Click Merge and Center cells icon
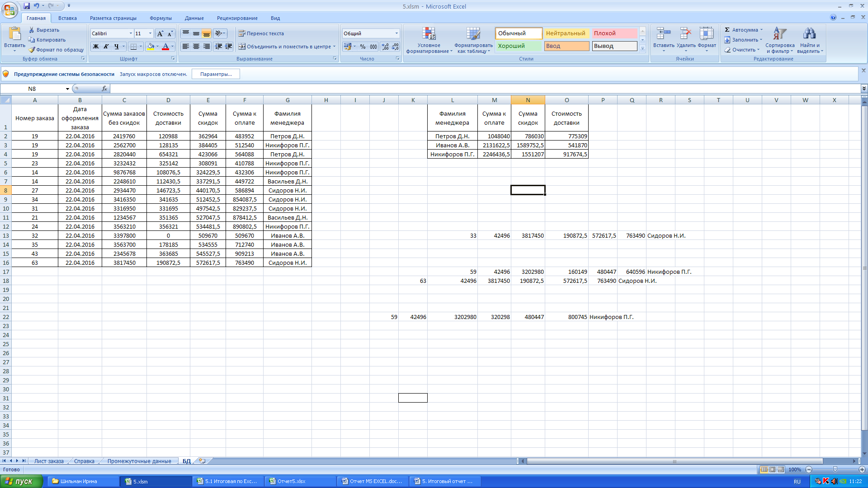This screenshot has height=488, width=868. pos(242,47)
